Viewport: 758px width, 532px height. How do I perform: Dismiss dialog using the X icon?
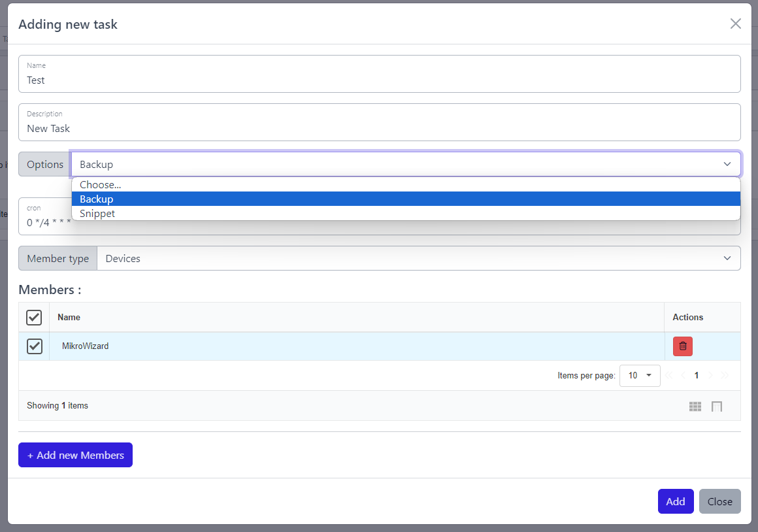click(735, 24)
